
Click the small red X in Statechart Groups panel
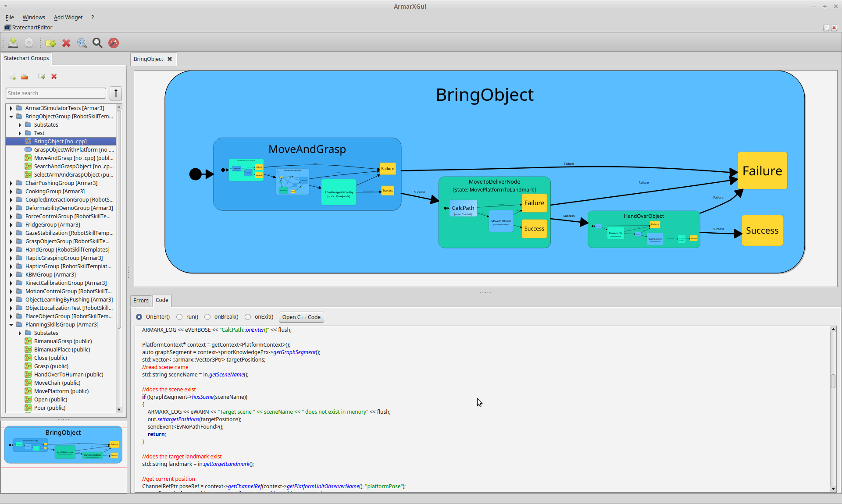54,76
